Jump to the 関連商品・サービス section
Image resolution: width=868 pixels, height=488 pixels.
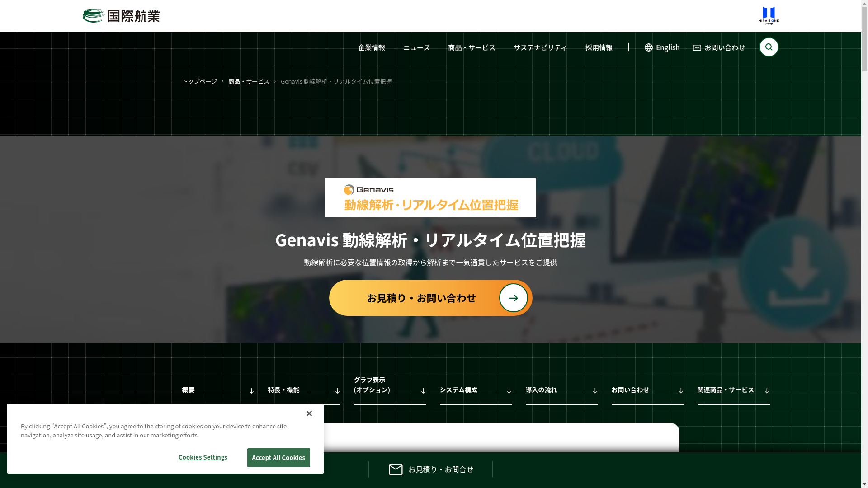coord(734,390)
